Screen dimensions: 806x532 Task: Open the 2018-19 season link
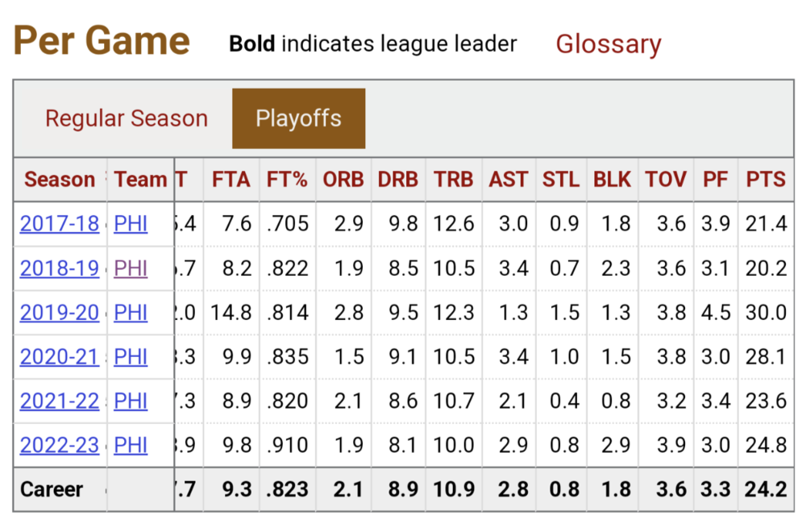[x=60, y=268]
